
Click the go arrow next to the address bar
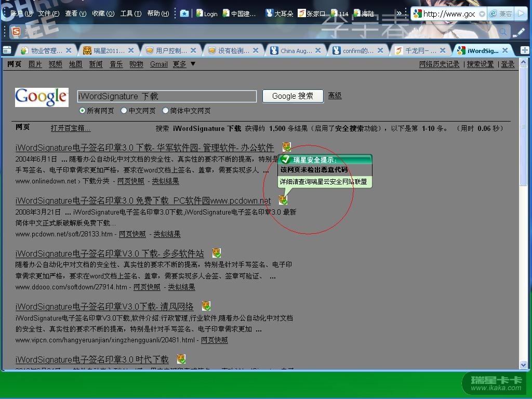pyautogui.click(x=521, y=14)
